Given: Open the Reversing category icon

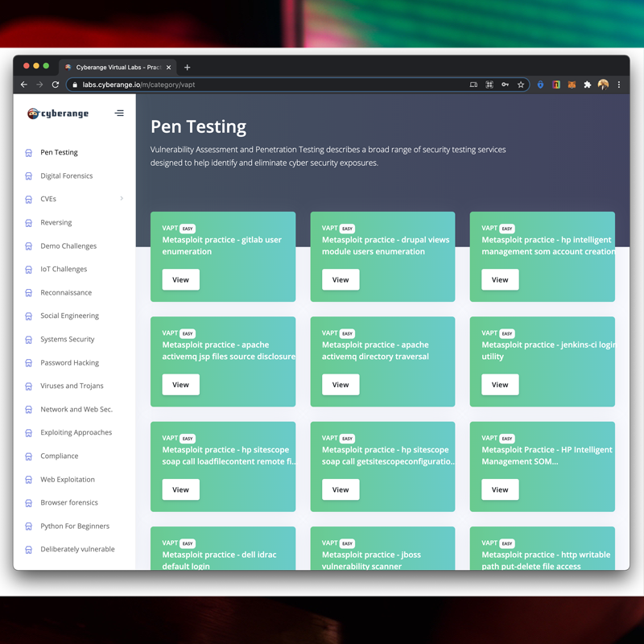Looking at the screenshot, I should point(29,222).
